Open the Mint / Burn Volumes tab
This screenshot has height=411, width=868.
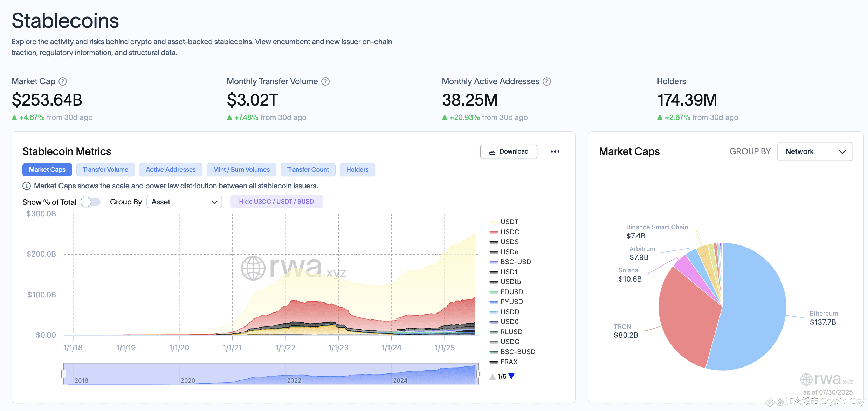point(241,170)
